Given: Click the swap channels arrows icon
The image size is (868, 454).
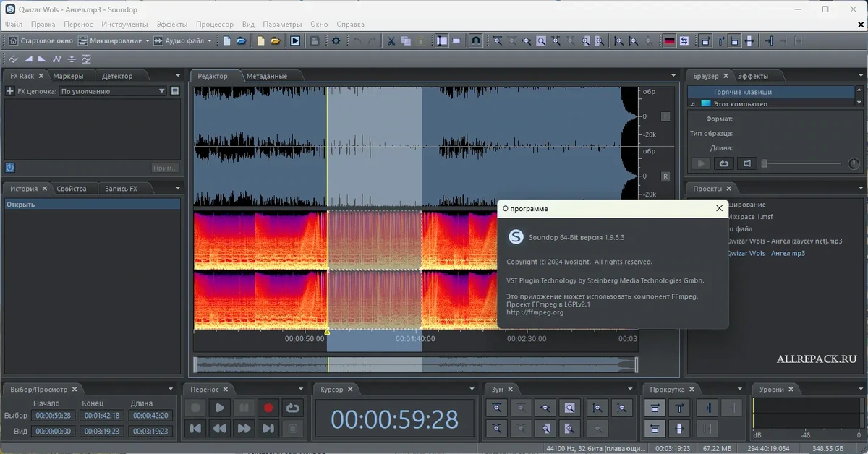Looking at the screenshot, I should tap(684, 41).
